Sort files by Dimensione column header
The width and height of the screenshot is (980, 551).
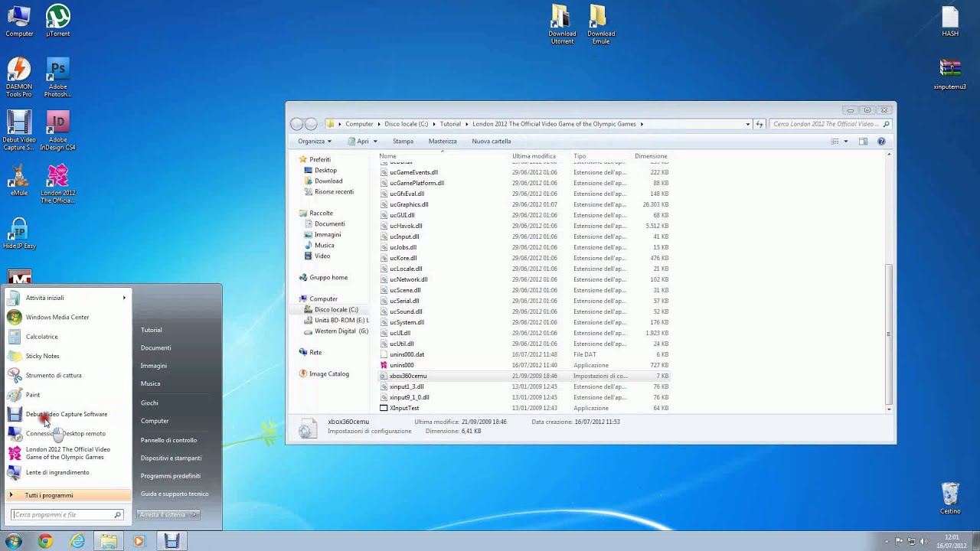tap(651, 156)
